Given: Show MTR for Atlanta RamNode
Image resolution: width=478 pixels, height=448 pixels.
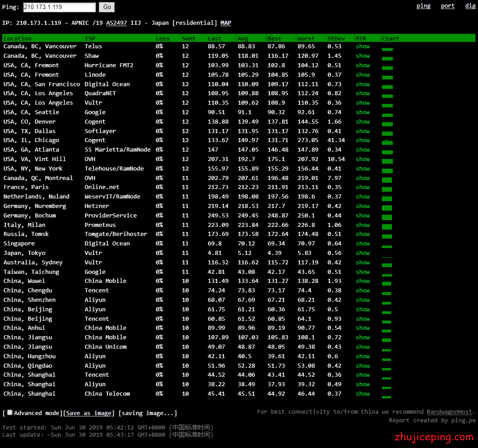Looking at the screenshot, I should click(363, 150).
